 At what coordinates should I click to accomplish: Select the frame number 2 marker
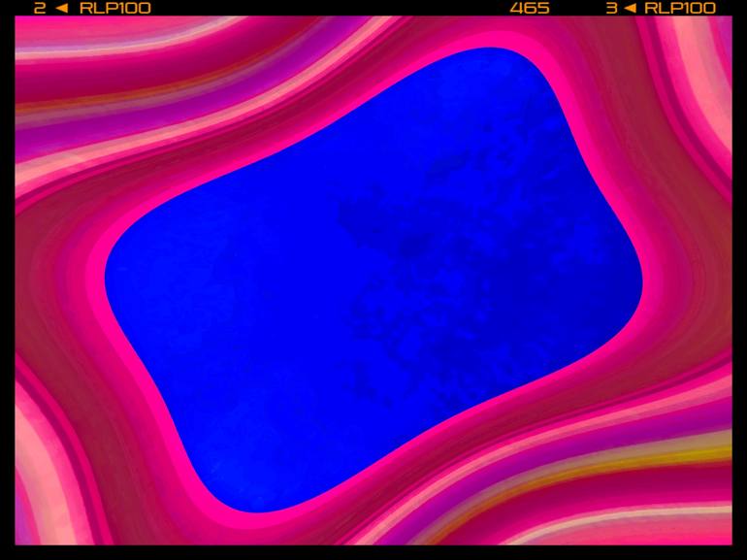(x=40, y=8)
